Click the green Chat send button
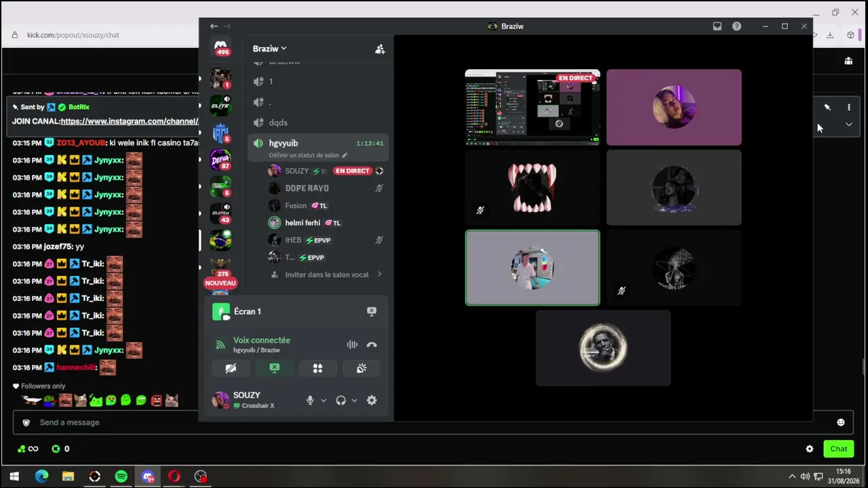868x488 pixels. [x=839, y=449]
